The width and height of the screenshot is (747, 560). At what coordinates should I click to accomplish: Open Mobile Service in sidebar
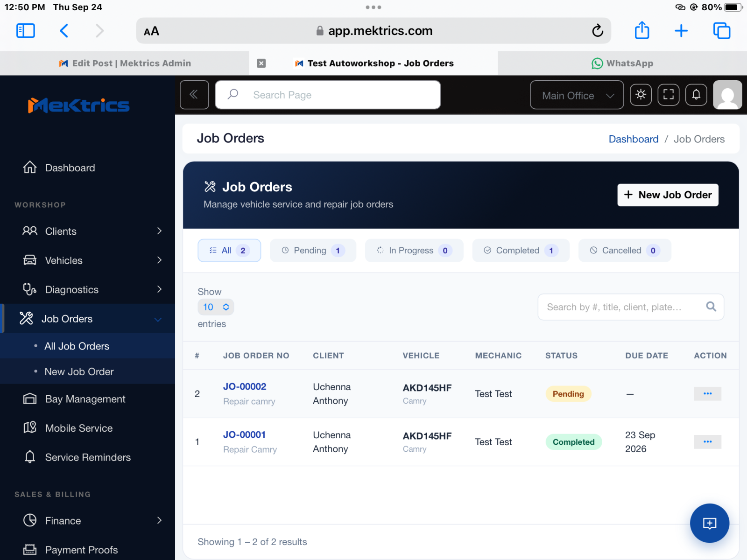[87, 428]
